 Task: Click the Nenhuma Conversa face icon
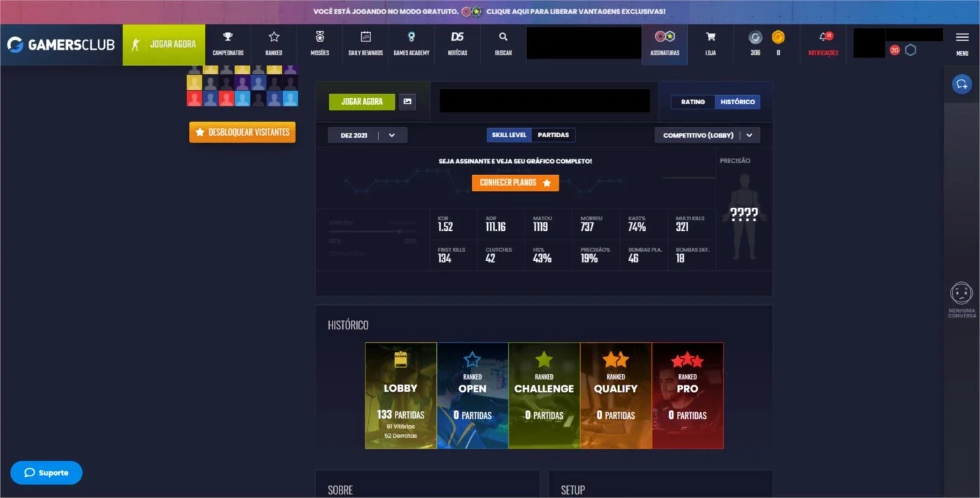pos(962,293)
